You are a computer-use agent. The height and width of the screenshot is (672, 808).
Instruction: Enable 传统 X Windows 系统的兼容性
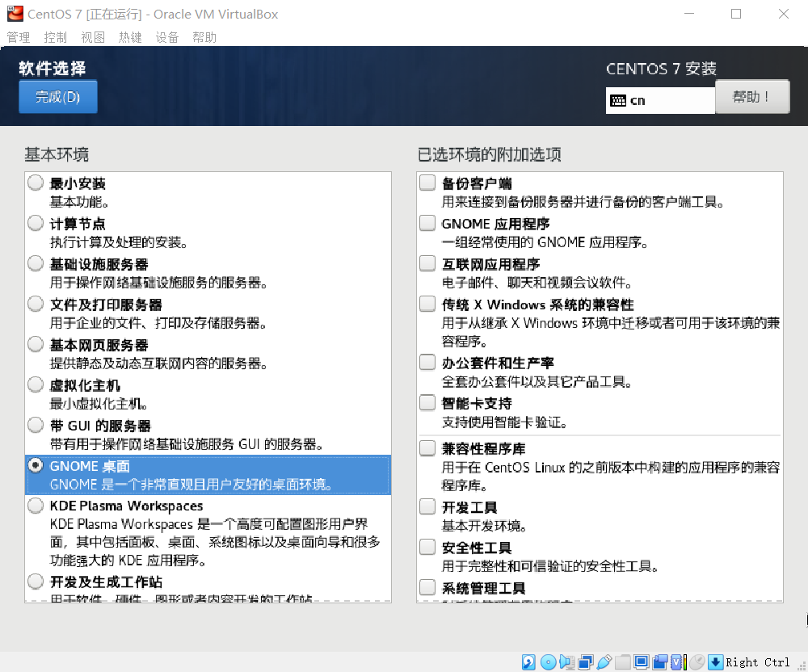pyautogui.click(x=427, y=304)
